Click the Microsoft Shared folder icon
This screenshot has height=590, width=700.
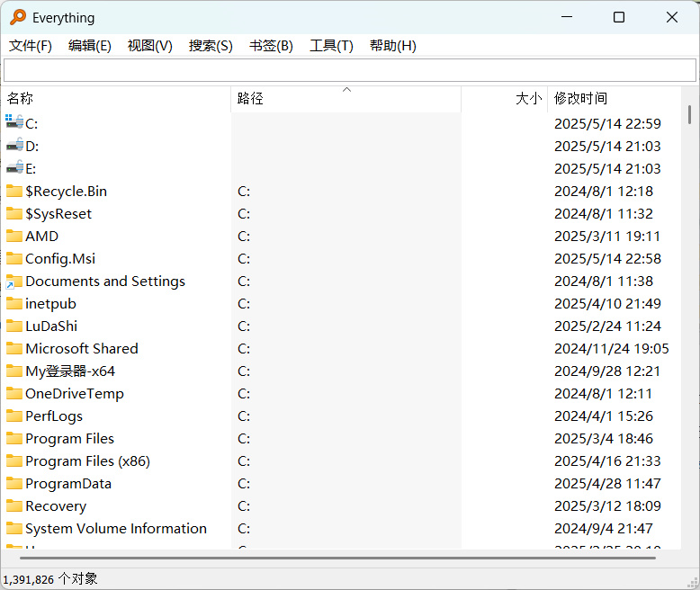14,348
